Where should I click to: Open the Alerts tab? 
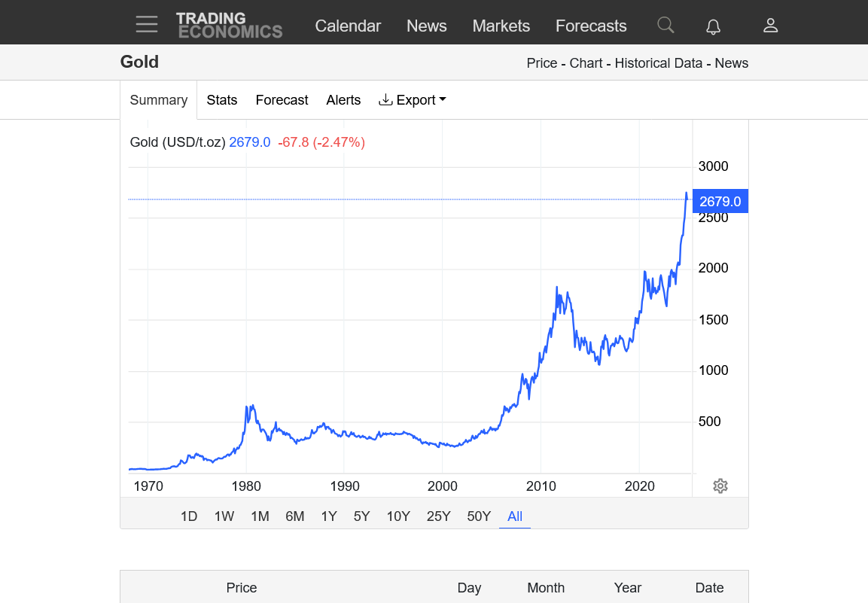click(x=343, y=100)
